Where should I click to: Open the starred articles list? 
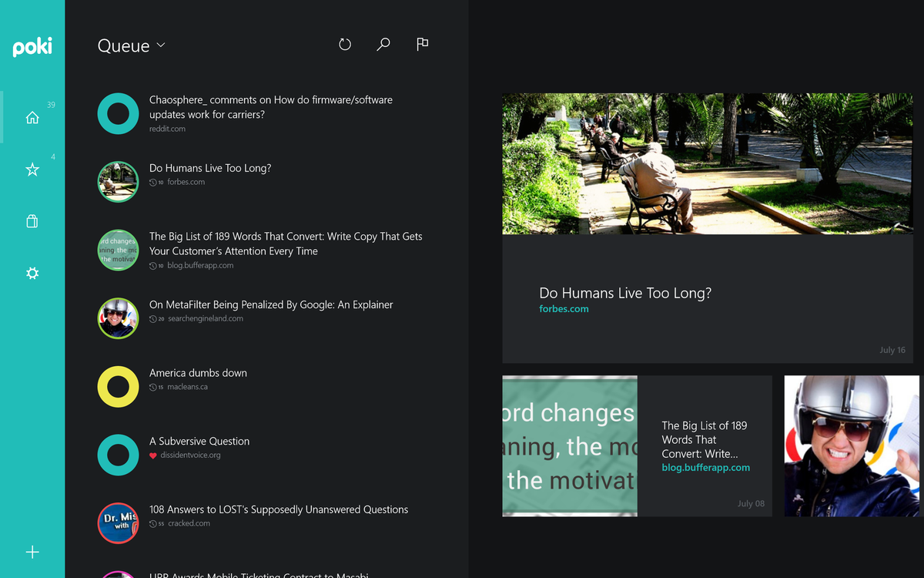pos(32,169)
